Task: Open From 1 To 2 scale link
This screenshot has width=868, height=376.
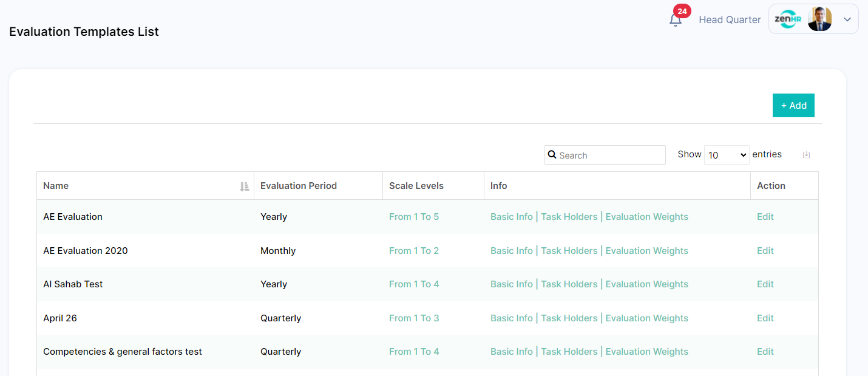Action: 414,251
